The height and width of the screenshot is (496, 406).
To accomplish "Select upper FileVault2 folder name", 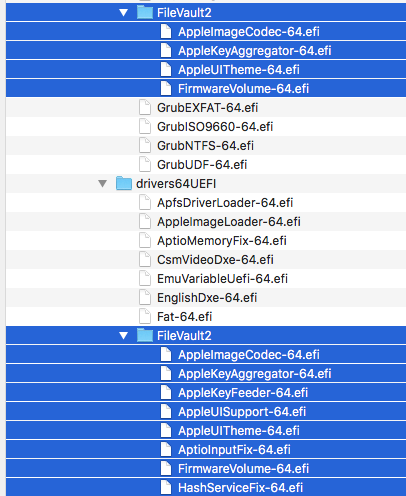I will (x=184, y=13).
